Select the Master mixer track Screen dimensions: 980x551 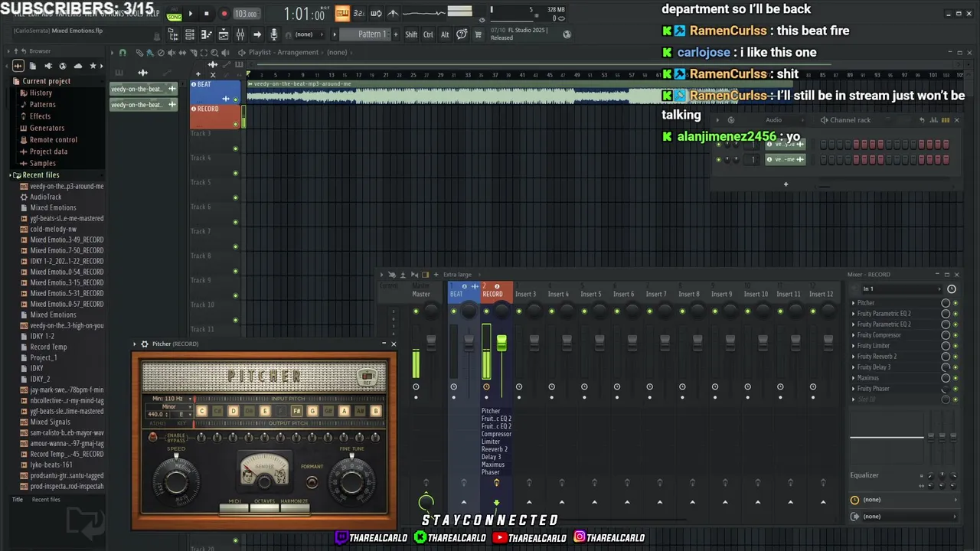(x=421, y=294)
